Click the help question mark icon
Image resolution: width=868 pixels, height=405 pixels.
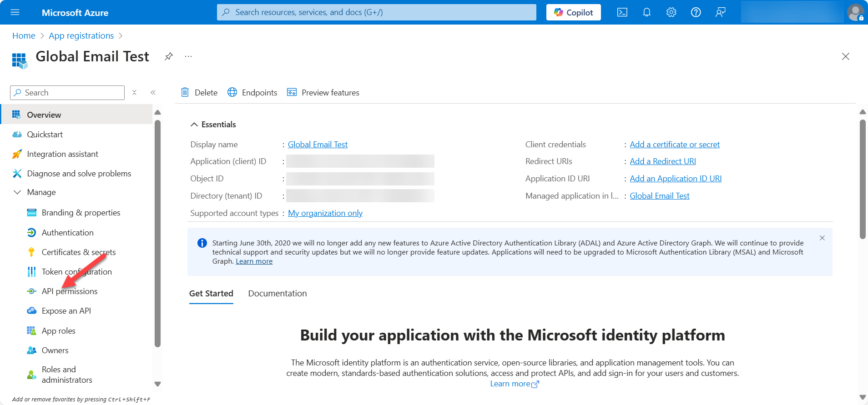tap(696, 12)
